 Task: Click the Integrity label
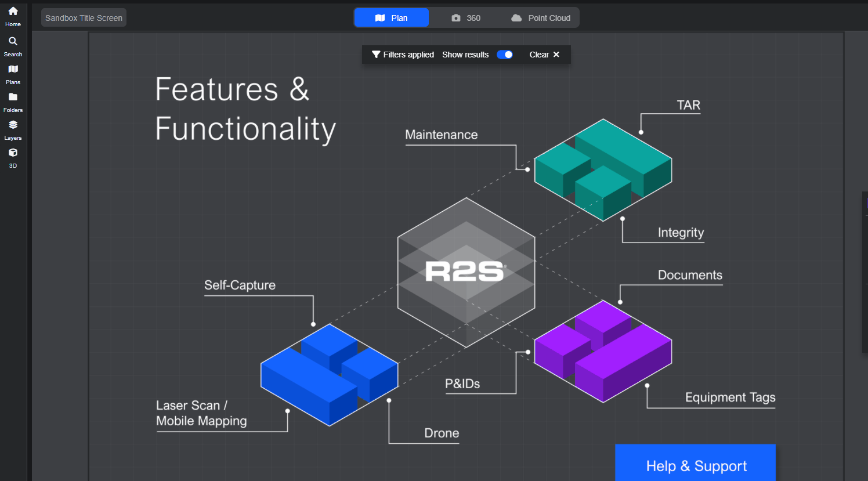(681, 233)
